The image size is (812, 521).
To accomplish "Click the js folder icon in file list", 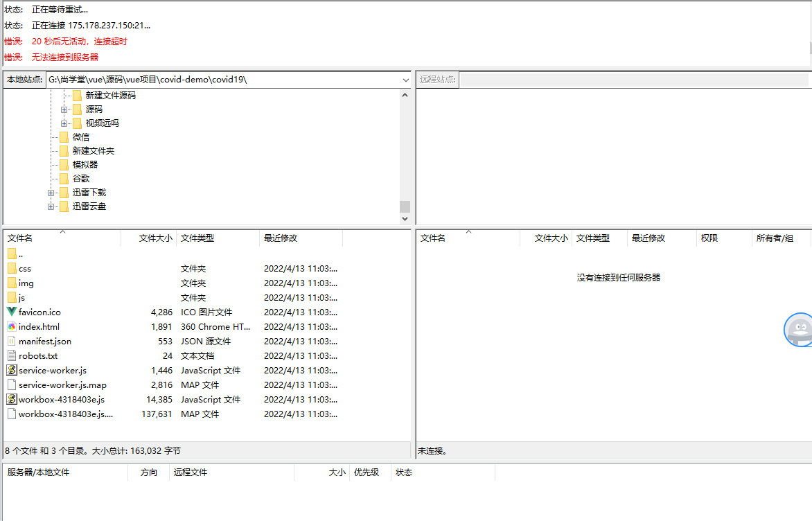I will [11, 297].
